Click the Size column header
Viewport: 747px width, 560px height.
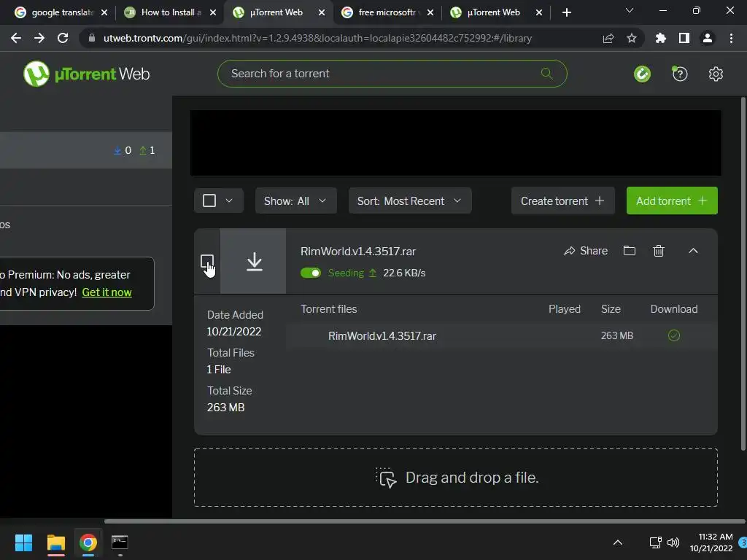tap(611, 309)
